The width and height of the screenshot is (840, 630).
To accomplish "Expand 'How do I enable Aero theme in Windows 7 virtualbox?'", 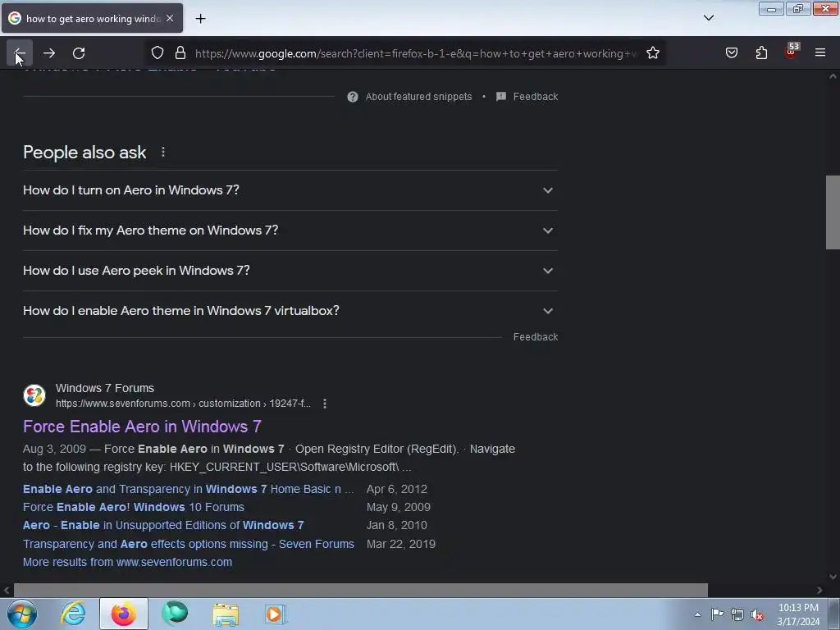I will [290, 311].
